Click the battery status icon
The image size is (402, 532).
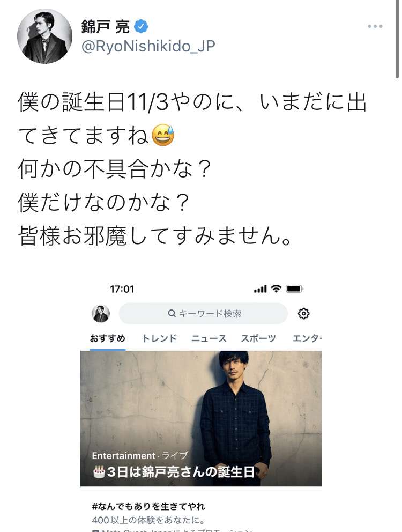coord(294,289)
